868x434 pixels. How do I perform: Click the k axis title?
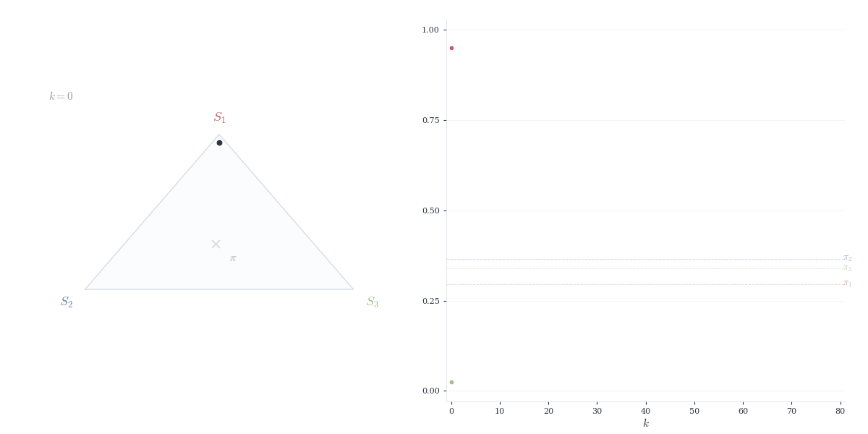coord(646,423)
